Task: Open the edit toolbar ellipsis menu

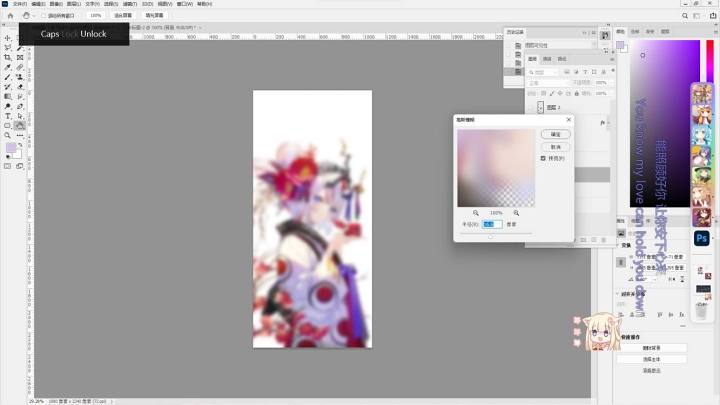Action: pyautogui.click(x=20, y=135)
